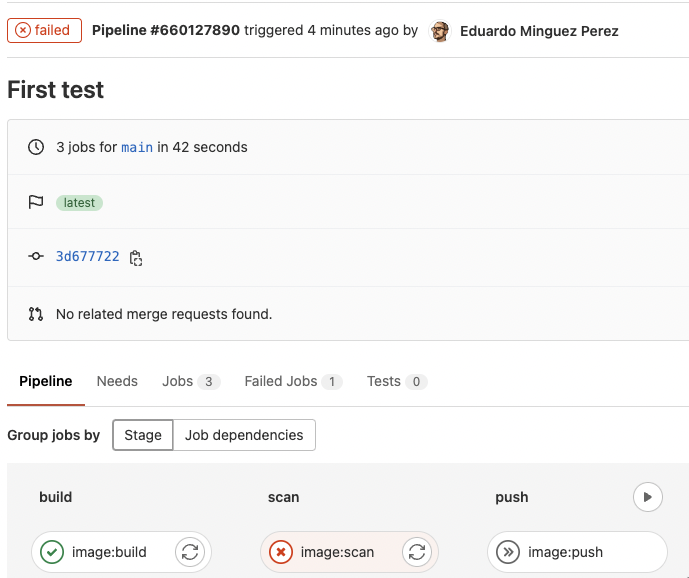Click the latest pipeline badge
Image resolution: width=689 pixels, height=578 pixels.
click(x=79, y=203)
